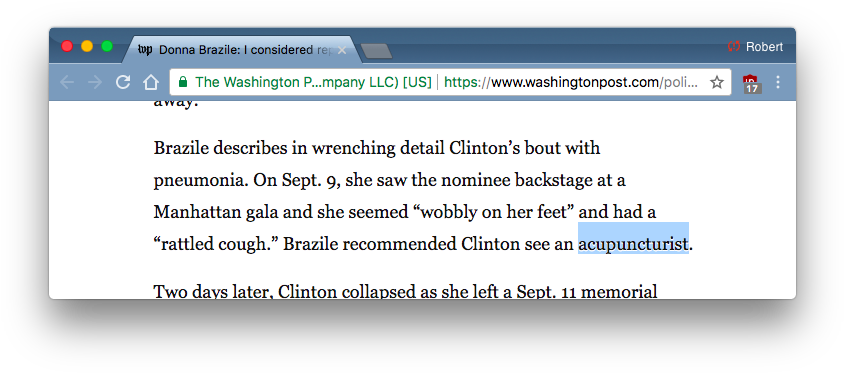The width and height of the screenshot is (844, 373).
Task: Bookmark this page with the star icon
Action: point(716,82)
